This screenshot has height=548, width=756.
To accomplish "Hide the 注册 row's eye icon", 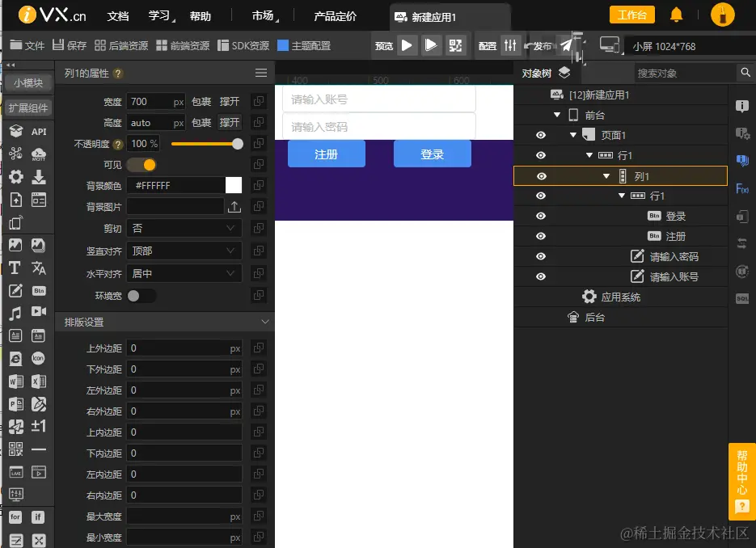I will [x=541, y=236].
